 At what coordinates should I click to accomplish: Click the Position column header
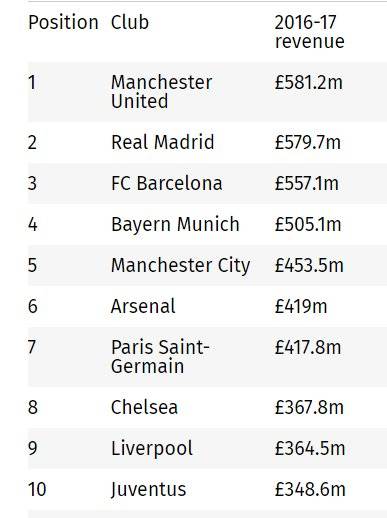click(63, 23)
